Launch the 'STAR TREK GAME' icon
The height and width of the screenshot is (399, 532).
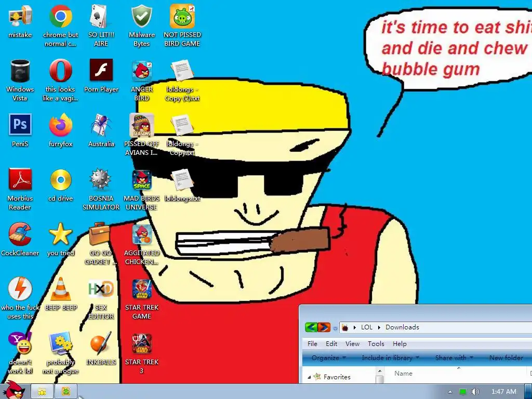(x=142, y=289)
